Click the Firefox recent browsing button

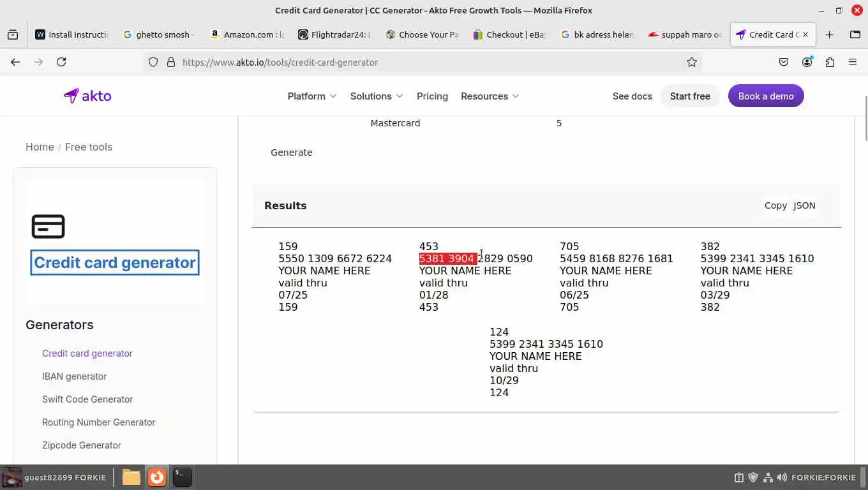13,34
